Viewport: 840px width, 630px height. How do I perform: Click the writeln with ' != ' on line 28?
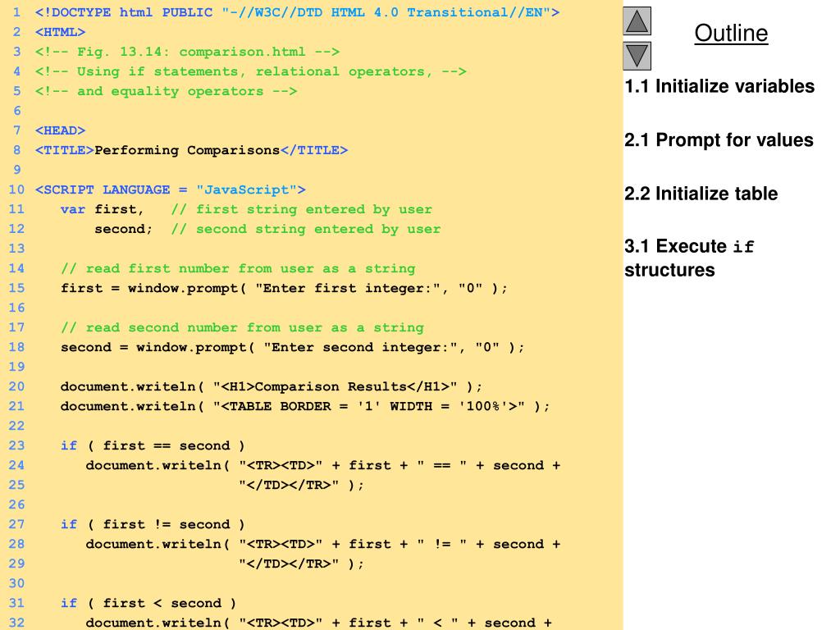tap(323, 545)
